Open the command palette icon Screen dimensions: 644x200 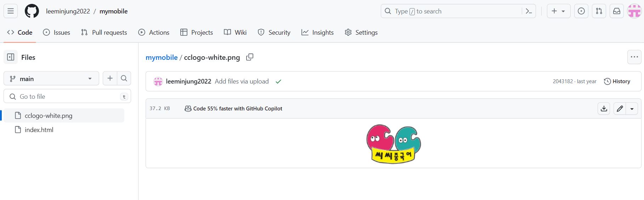tap(529, 11)
